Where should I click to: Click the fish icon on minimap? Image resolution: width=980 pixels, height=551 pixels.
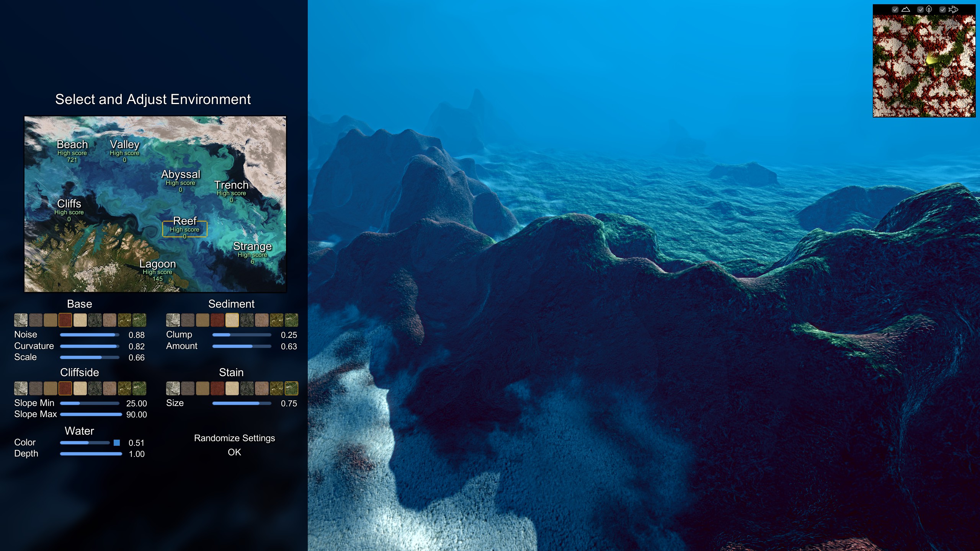pos(953,9)
